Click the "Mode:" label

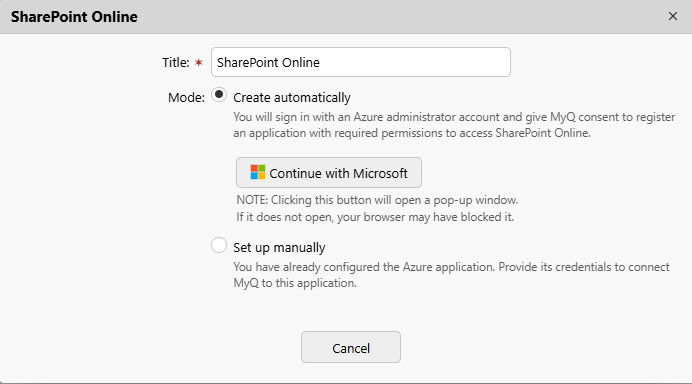[186, 98]
